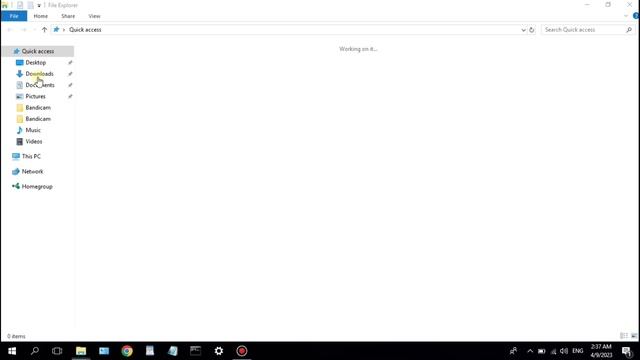Viewport: 640px width, 360px height.
Task: Switch to Large icons view layout
Action: pos(634,336)
